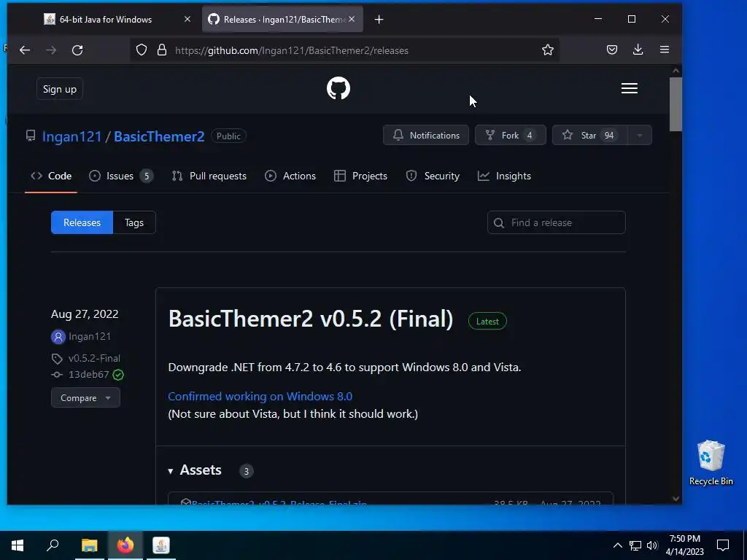Open Windows taskbar search
The height and width of the screenshot is (560, 747).
tap(53, 545)
